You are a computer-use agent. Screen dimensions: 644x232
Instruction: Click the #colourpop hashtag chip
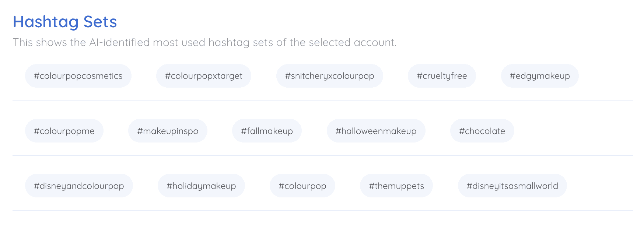302,186
